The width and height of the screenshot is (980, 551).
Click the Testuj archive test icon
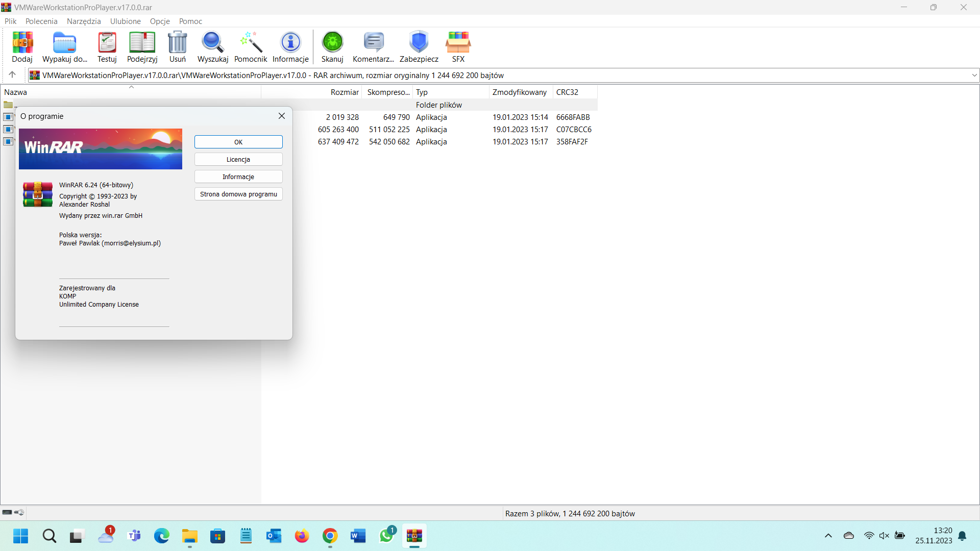tap(107, 47)
